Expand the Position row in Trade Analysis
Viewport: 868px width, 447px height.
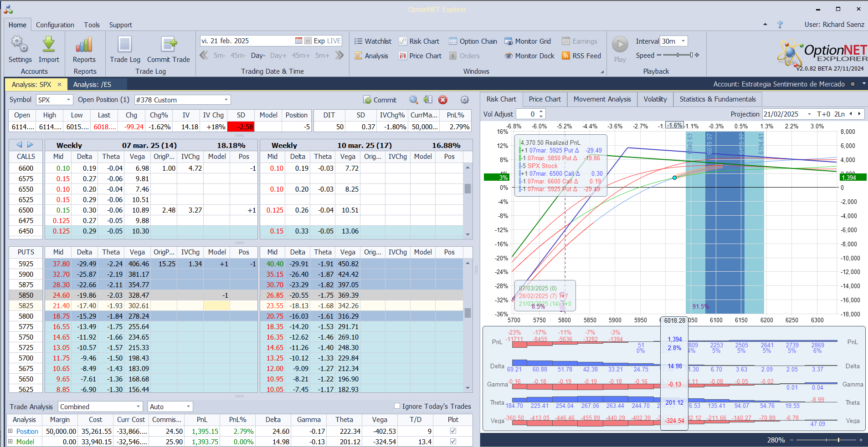[10, 431]
